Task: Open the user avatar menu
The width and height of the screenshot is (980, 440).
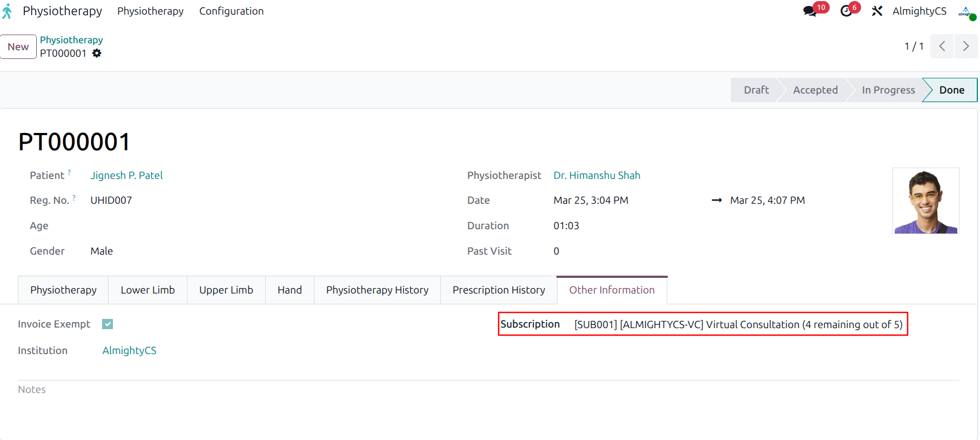Action: pyautogui.click(x=966, y=11)
